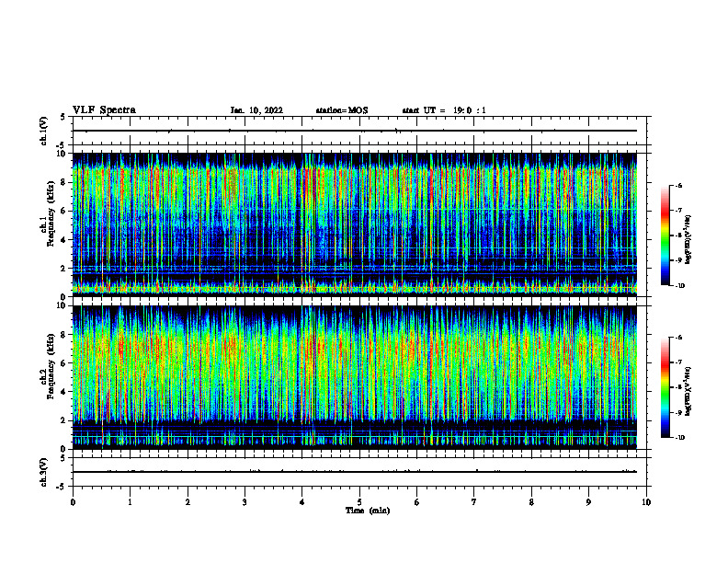Click the "8" minute tick label
Screen dimensions: 728x563
coord(531,502)
